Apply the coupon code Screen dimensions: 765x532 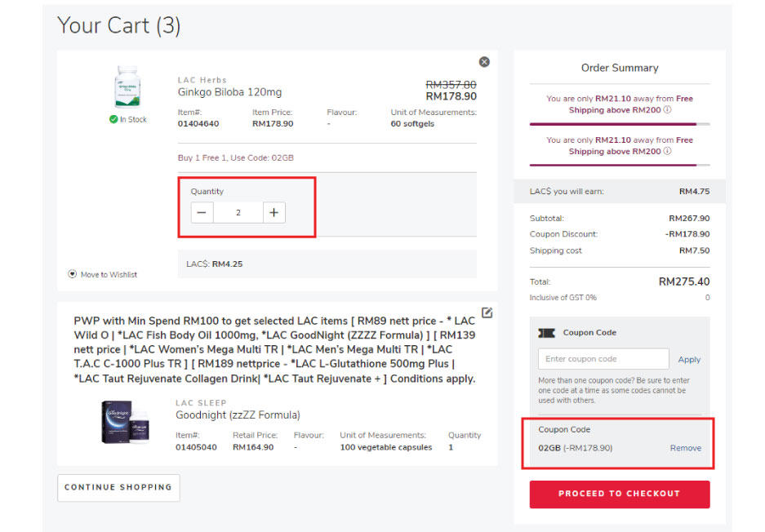tap(689, 359)
